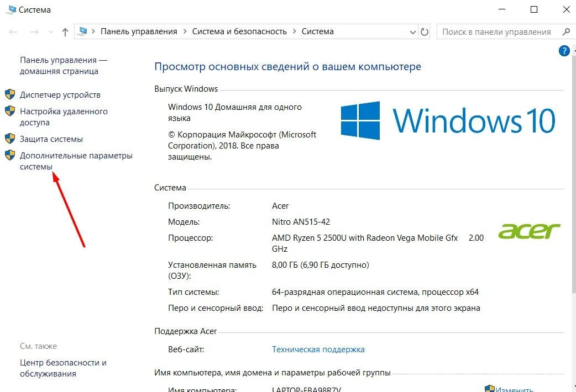This screenshot has width=576, height=392.
Task: Expand chevron after Система и безопасность breadcrumb
Action: [x=294, y=31]
